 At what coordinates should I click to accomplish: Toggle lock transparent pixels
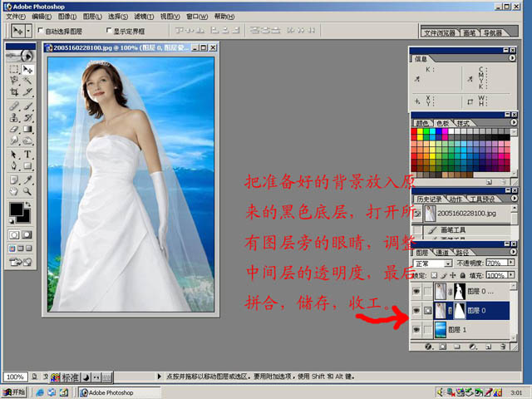tap(434, 275)
